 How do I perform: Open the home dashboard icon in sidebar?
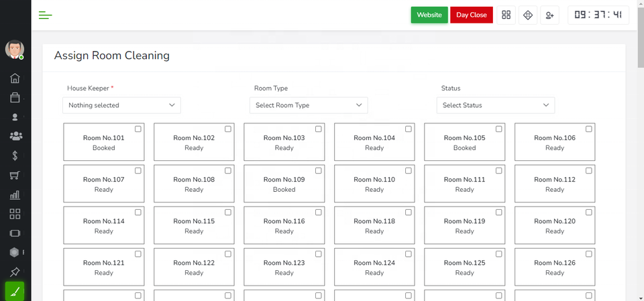point(15,78)
